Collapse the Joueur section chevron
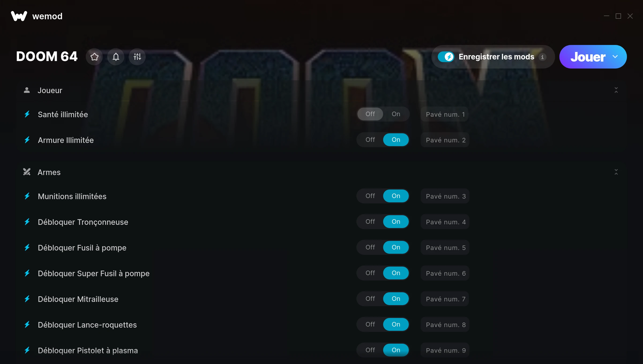Screen dimensions: 643x364 616,90
